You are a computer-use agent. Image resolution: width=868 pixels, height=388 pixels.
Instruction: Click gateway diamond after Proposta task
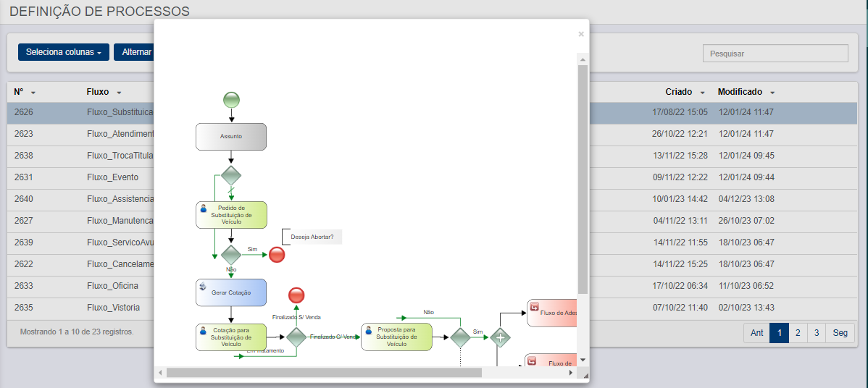461,337
